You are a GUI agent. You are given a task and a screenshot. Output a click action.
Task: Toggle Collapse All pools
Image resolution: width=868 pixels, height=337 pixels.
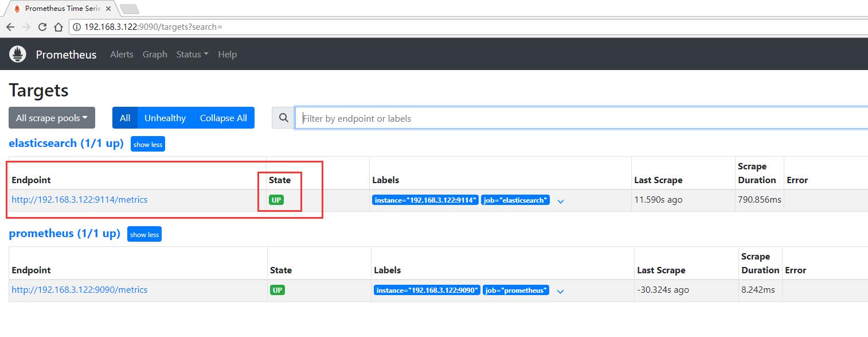pos(224,118)
